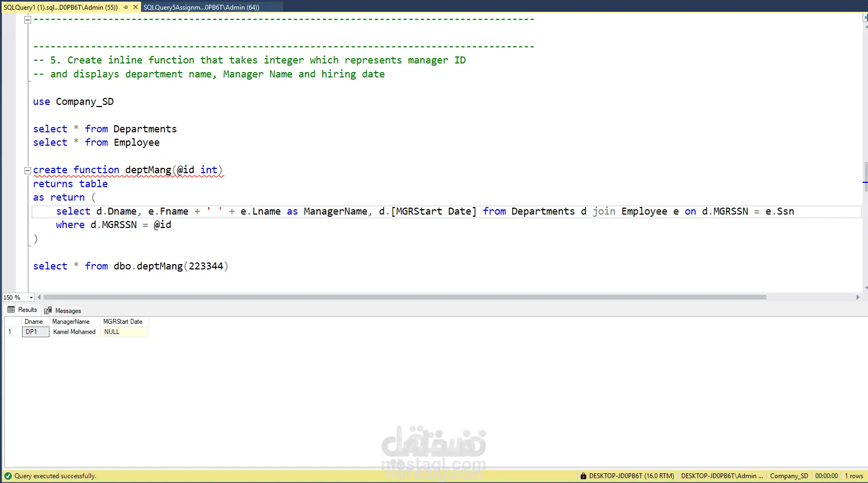Click the 'use Company_SD' statement
Viewport: 868px width, 483px height.
(74, 102)
